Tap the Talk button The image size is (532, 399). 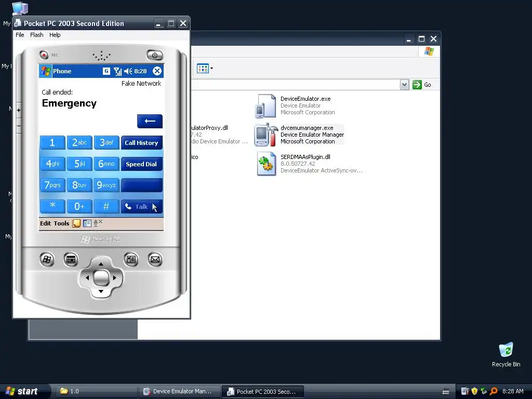point(141,206)
